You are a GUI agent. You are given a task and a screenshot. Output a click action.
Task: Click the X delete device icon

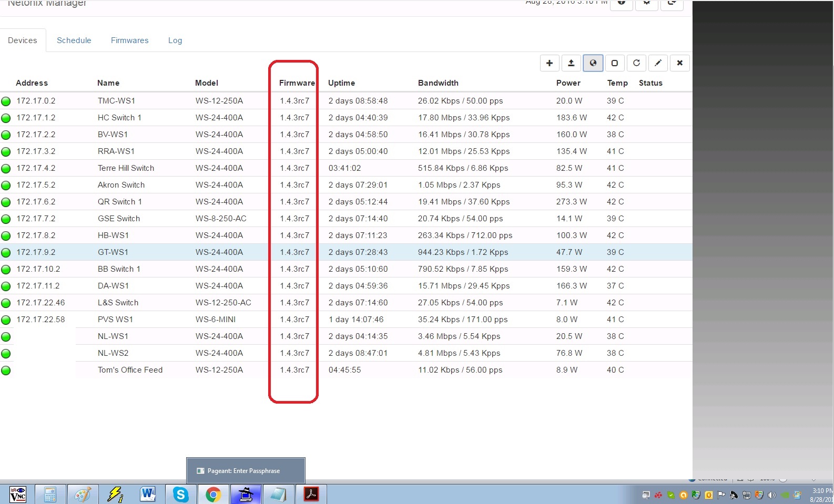click(x=680, y=63)
